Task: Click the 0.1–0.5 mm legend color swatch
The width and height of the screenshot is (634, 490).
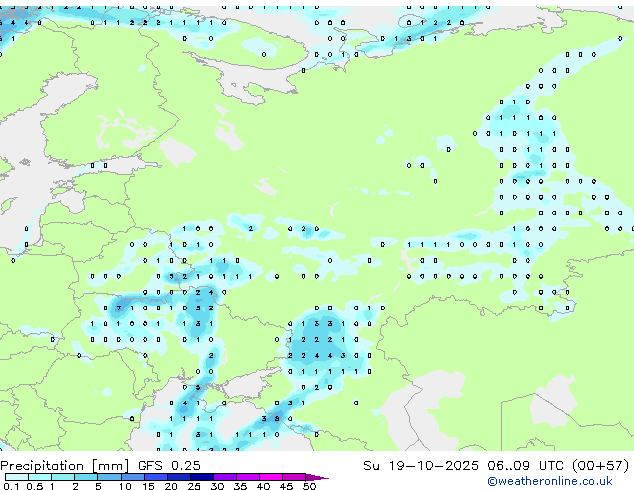Action: [x=17, y=477]
